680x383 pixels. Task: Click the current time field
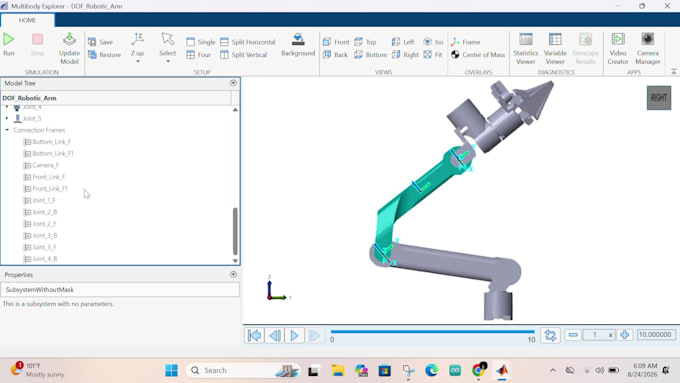(x=656, y=335)
